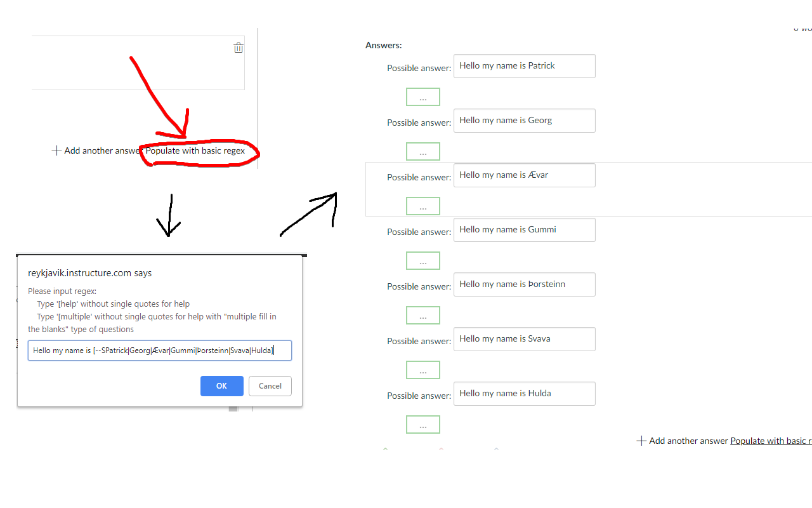This screenshot has width=812, height=508.
Task: Click bottom-right 'Populate with basic r' link
Action: [x=771, y=441]
